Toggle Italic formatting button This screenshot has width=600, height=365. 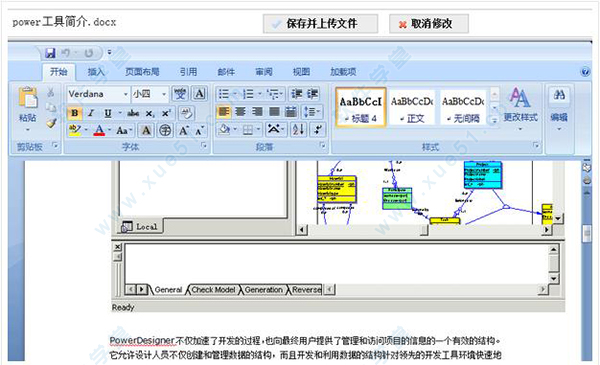coord(91,113)
